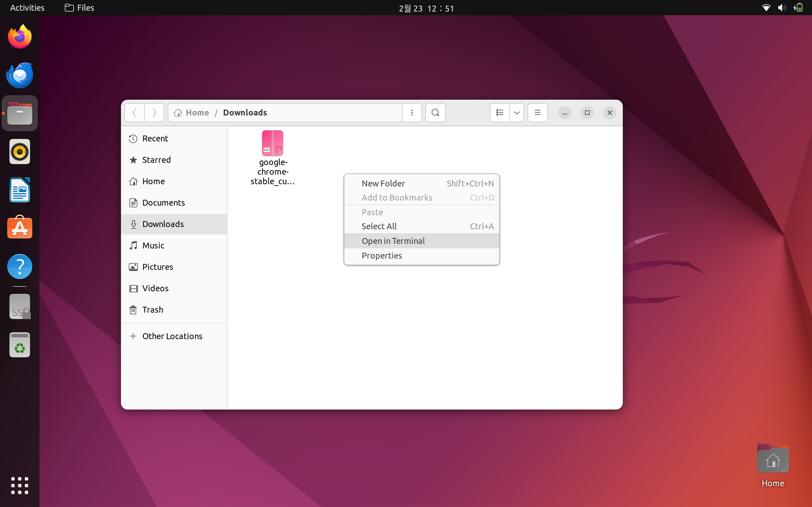This screenshot has height=507, width=812.
Task: Choose Select All in context menu
Action: 379,226
